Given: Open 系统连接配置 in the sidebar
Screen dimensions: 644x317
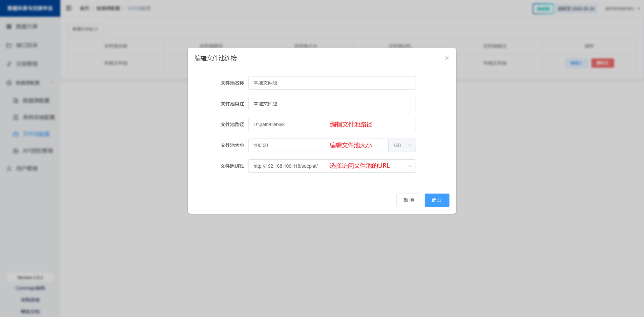Looking at the screenshot, I should [39, 117].
